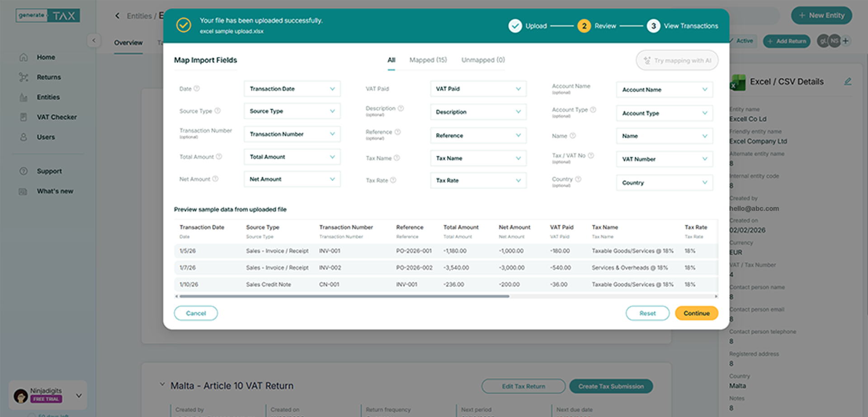
Task: Click the Tax Name help icon
Action: point(397,158)
